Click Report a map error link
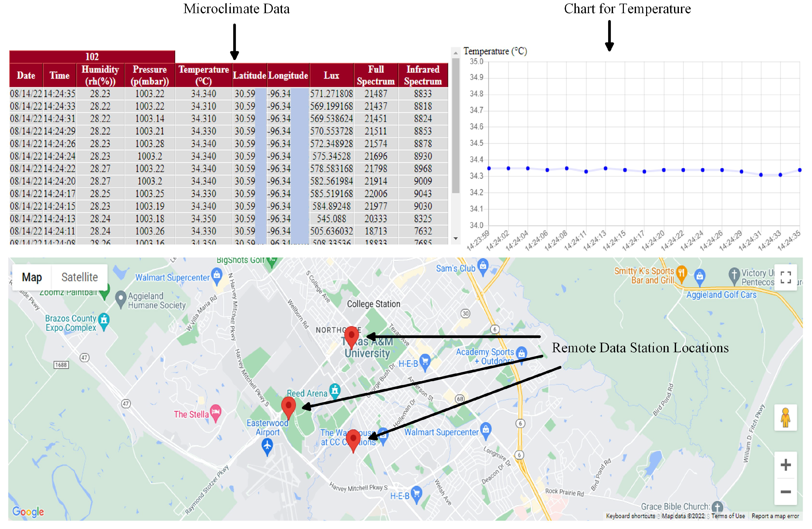This screenshot has height=529, width=812. (x=775, y=516)
